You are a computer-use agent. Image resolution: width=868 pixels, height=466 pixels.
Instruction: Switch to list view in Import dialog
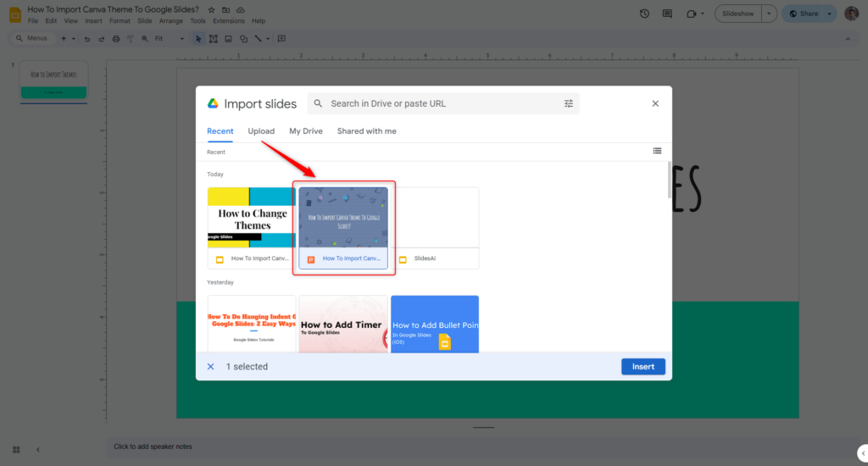(x=657, y=151)
